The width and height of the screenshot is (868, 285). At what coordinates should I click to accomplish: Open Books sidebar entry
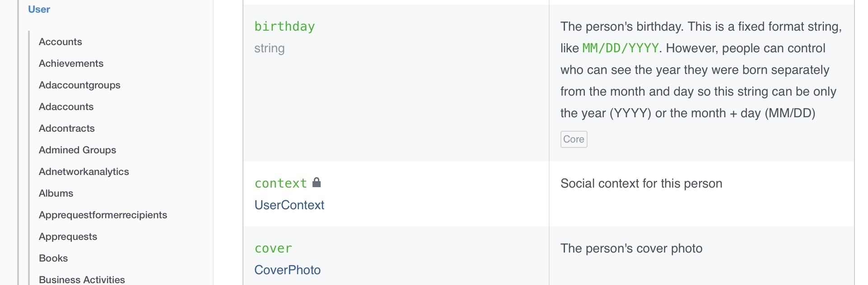[53, 258]
